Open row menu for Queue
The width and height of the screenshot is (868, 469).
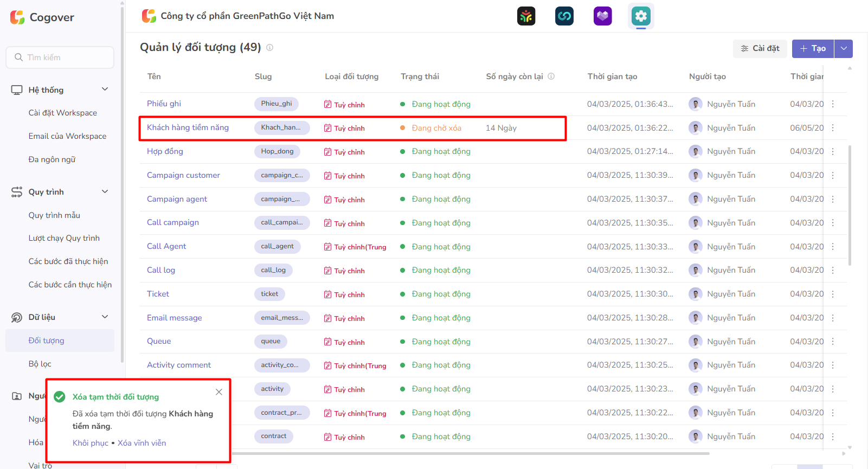833,342
